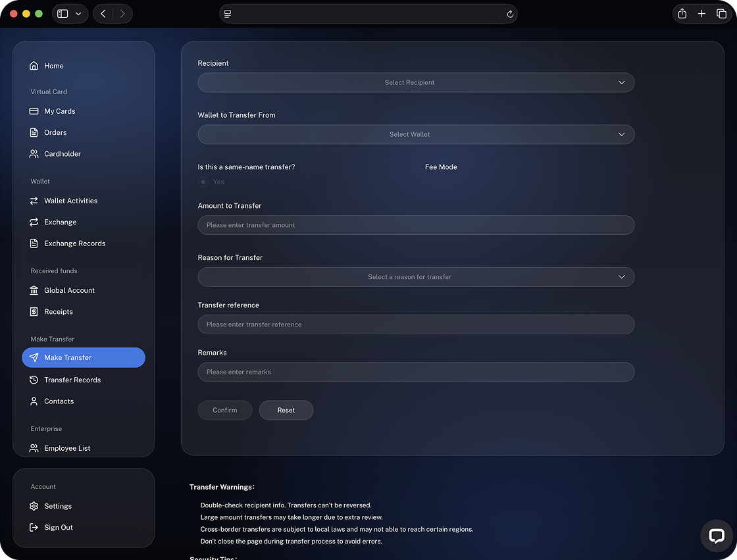Open the reason for transfer dropdown
737x560 pixels.
416,277
